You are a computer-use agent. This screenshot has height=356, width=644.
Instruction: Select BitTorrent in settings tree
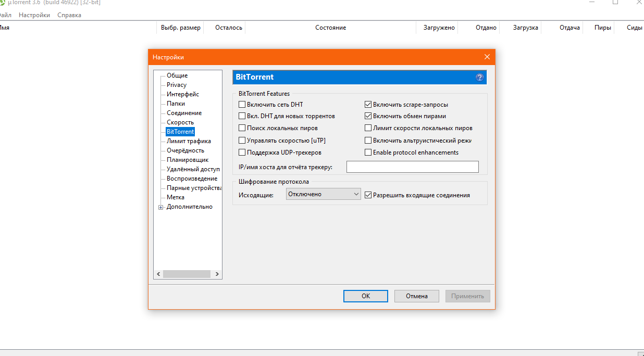click(x=180, y=132)
